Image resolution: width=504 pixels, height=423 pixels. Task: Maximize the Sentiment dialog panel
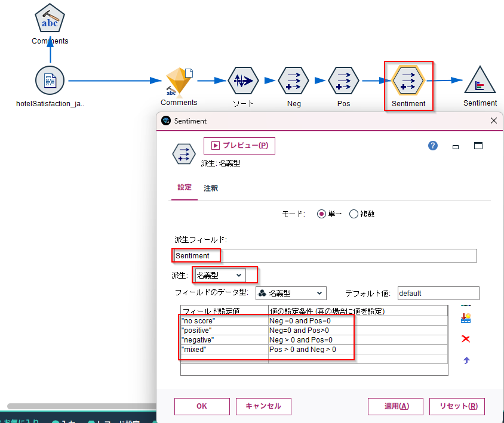tap(478, 146)
